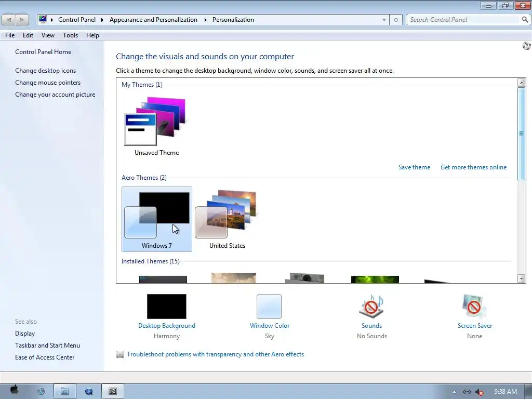Open the library folder taskbar icon
The width and height of the screenshot is (532, 399).
(x=65, y=392)
